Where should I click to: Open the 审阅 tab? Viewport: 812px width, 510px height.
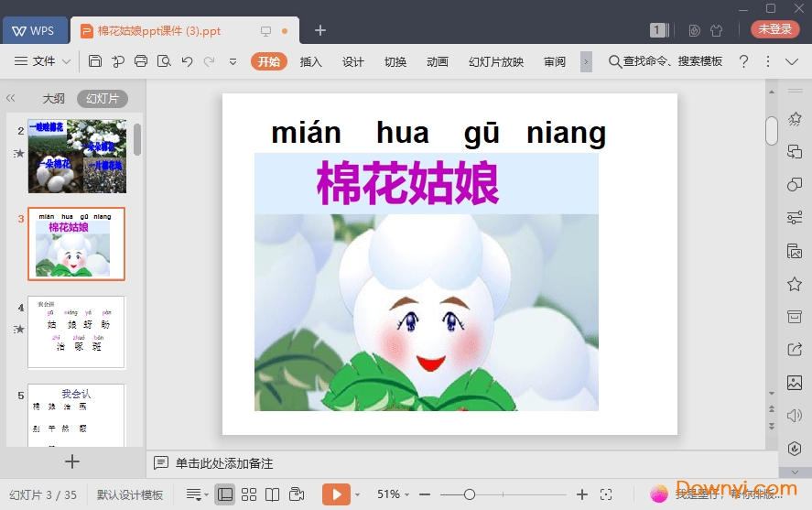pyautogui.click(x=555, y=61)
